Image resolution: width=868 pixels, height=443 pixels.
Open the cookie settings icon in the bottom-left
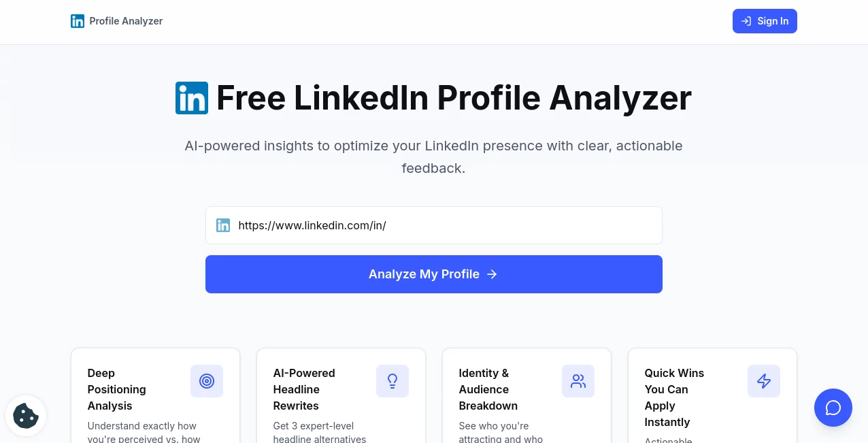point(26,415)
